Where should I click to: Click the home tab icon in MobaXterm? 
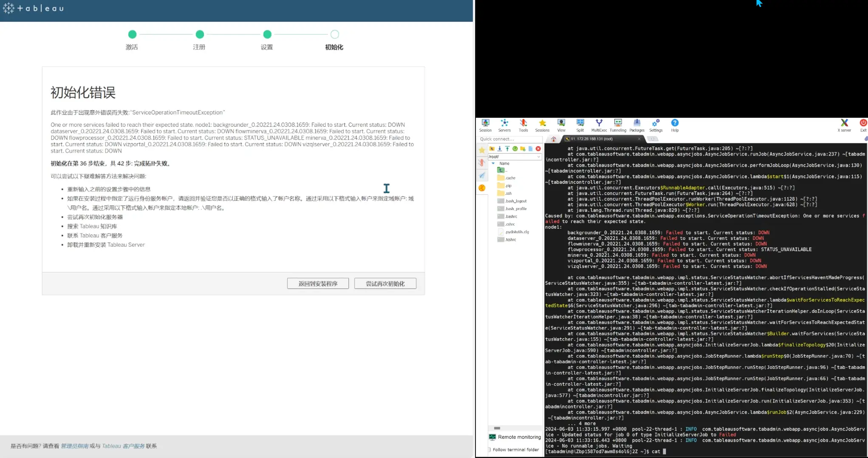point(553,139)
